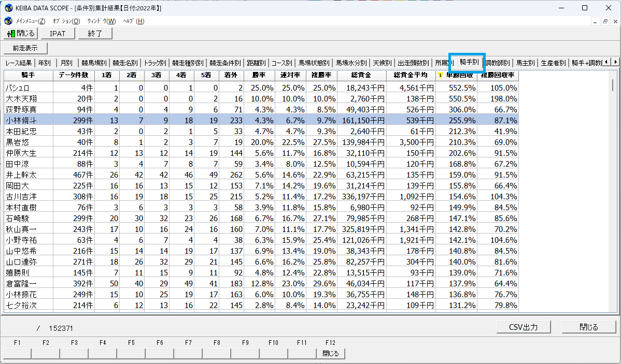Click the tab strip scroll-left arrow
This screenshot has width=621, height=364.
point(606,62)
